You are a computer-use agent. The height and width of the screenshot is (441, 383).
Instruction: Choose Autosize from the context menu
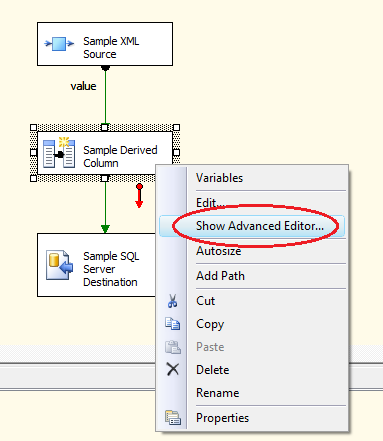(252, 251)
